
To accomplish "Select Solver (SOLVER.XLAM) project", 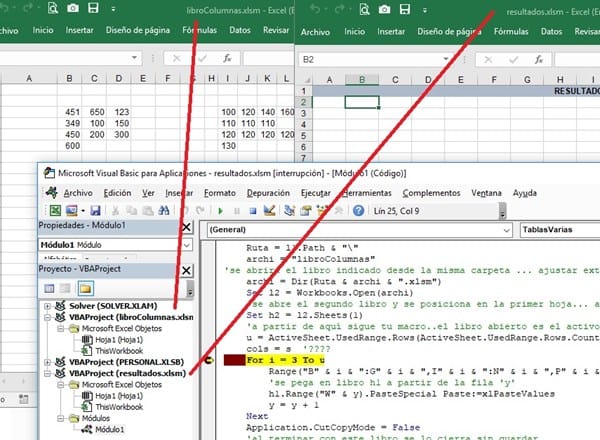I will click(x=113, y=306).
